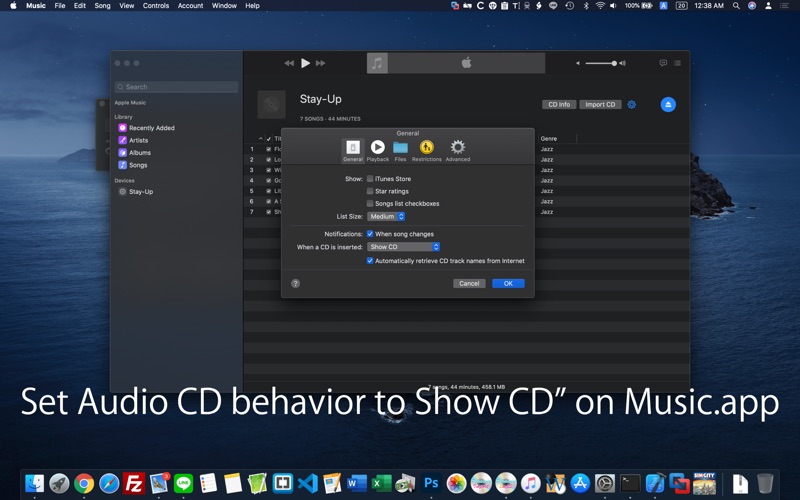The image size is (800, 500).
Task: Open Safari from the Dock
Action: [x=109, y=483]
